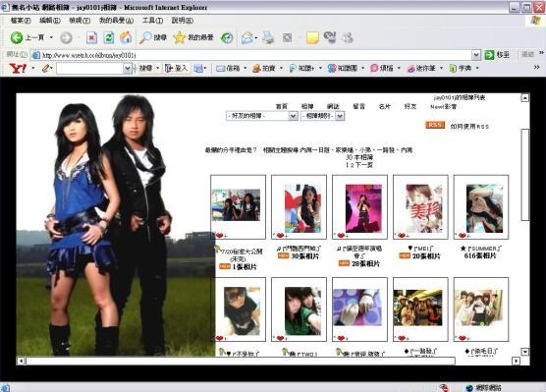
Task: Click the red Y! Yahoo logo
Action: [18, 68]
